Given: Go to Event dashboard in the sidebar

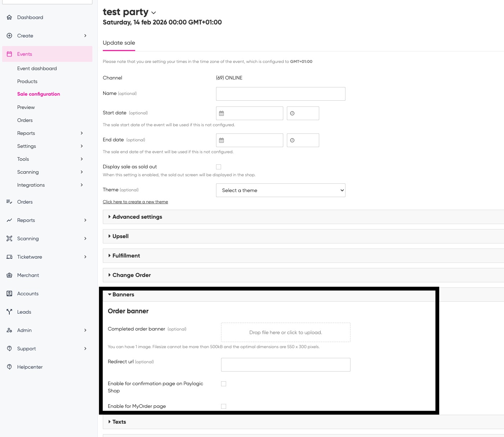Looking at the screenshot, I should point(37,68).
